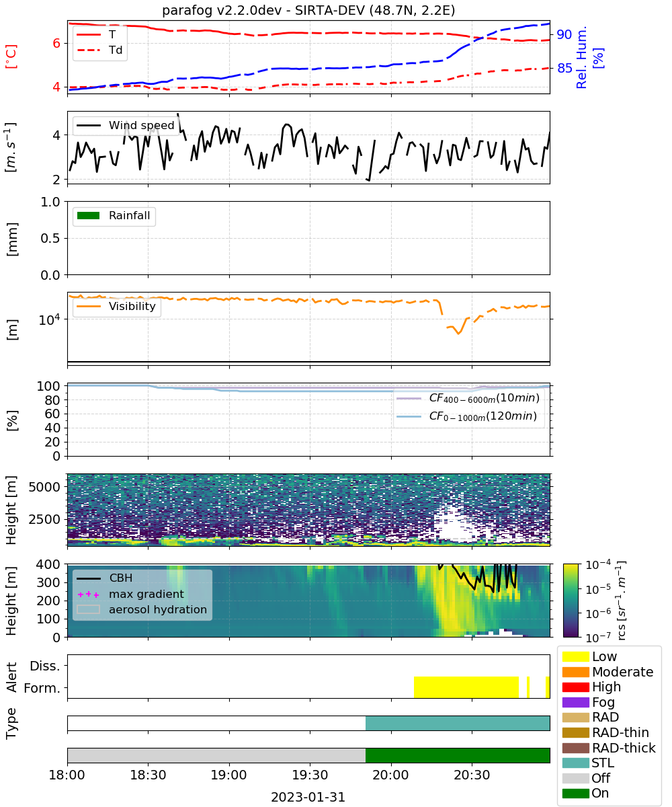
Task: Click the max gradient legend entry
Action: click(130, 594)
